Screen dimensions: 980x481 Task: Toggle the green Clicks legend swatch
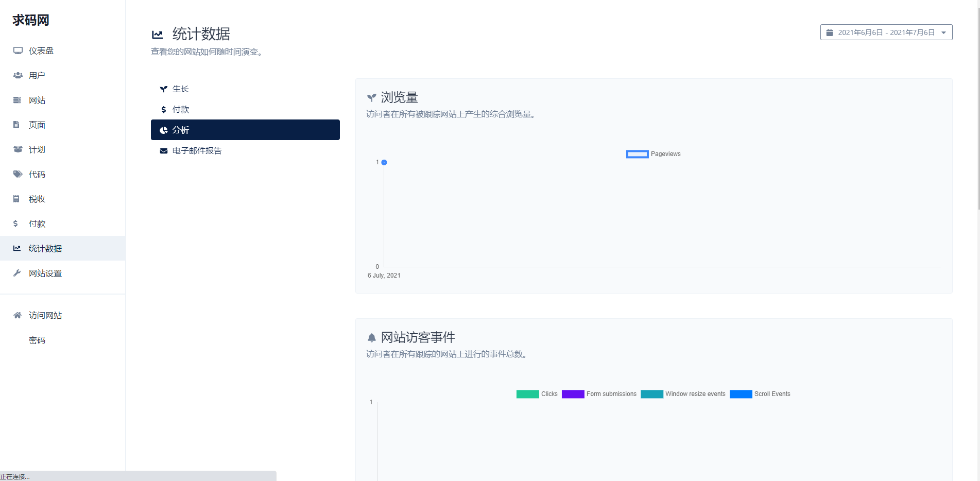pos(528,394)
